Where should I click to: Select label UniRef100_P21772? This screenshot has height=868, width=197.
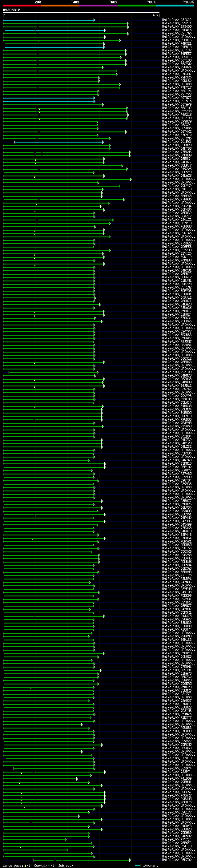(177, 694)
